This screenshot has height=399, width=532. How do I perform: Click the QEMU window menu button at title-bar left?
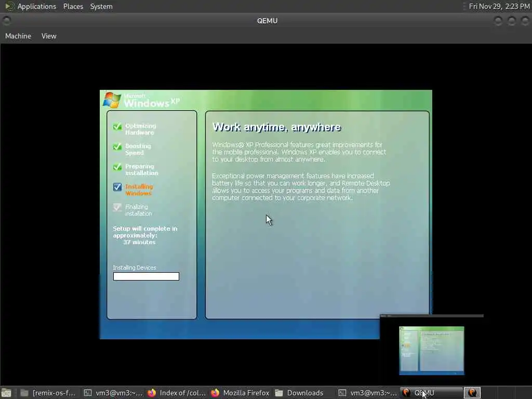click(x=6, y=21)
